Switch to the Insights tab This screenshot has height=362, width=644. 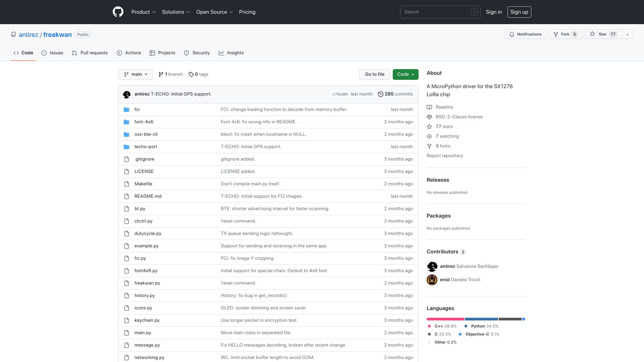pos(231,53)
